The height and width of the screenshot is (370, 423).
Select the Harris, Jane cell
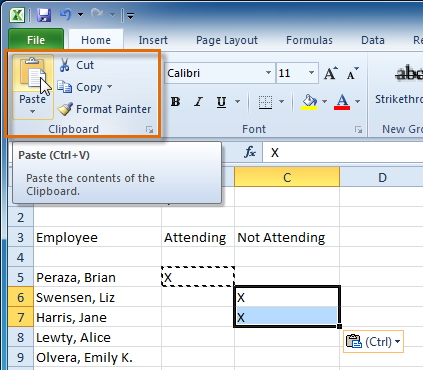tap(97, 317)
